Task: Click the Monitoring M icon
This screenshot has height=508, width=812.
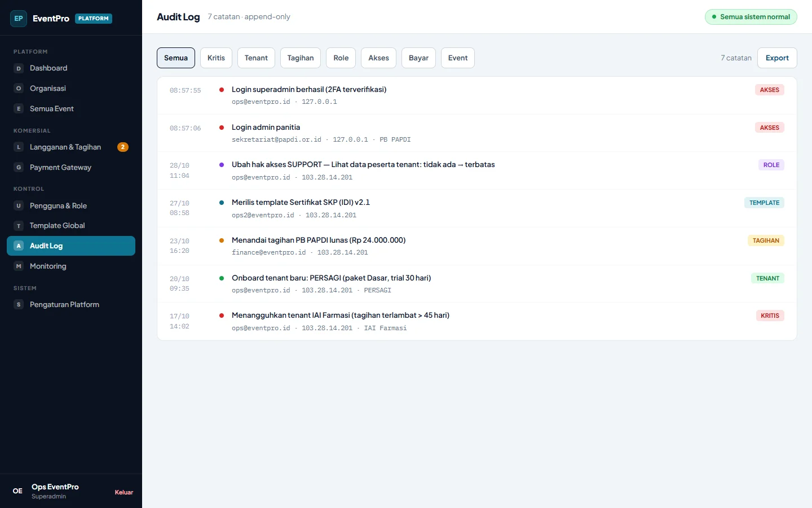Action: pos(19,266)
